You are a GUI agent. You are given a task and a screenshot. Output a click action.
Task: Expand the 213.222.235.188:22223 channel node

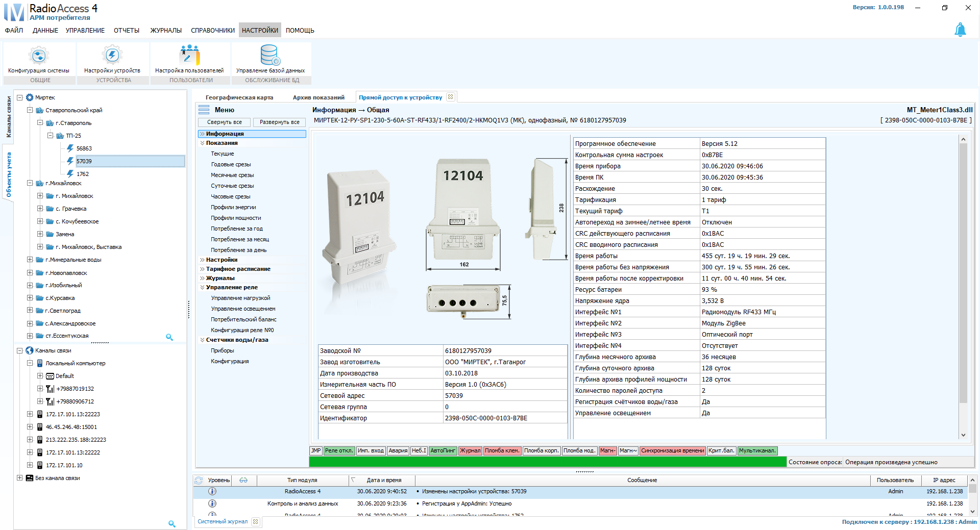click(30, 440)
